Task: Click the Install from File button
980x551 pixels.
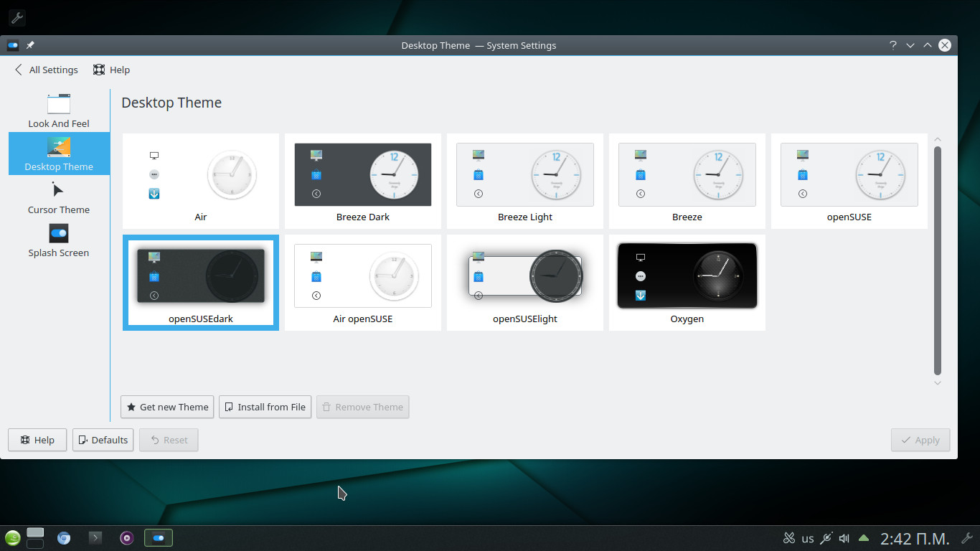Action: tap(265, 407)
